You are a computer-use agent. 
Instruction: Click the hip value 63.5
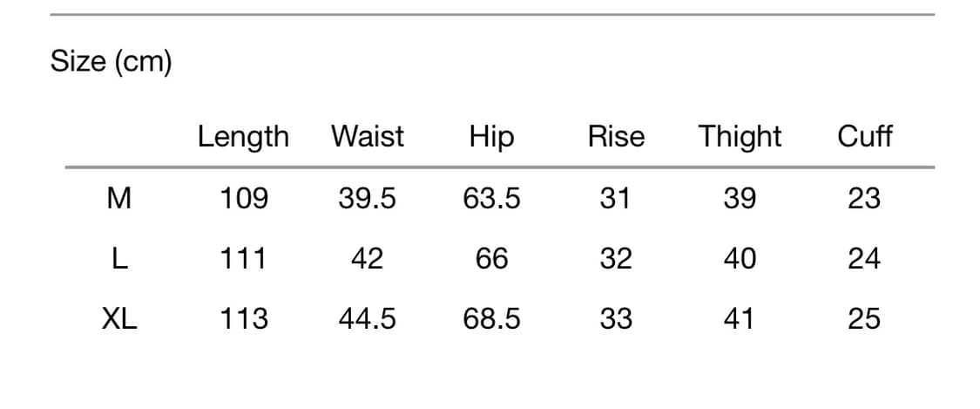click(x=491, y=199)
